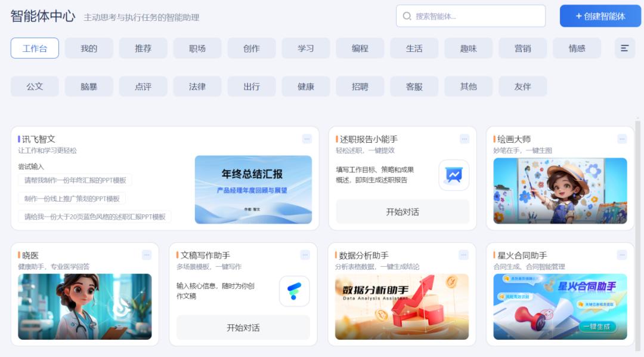Open more options on 讯飞智文 card

307,139
